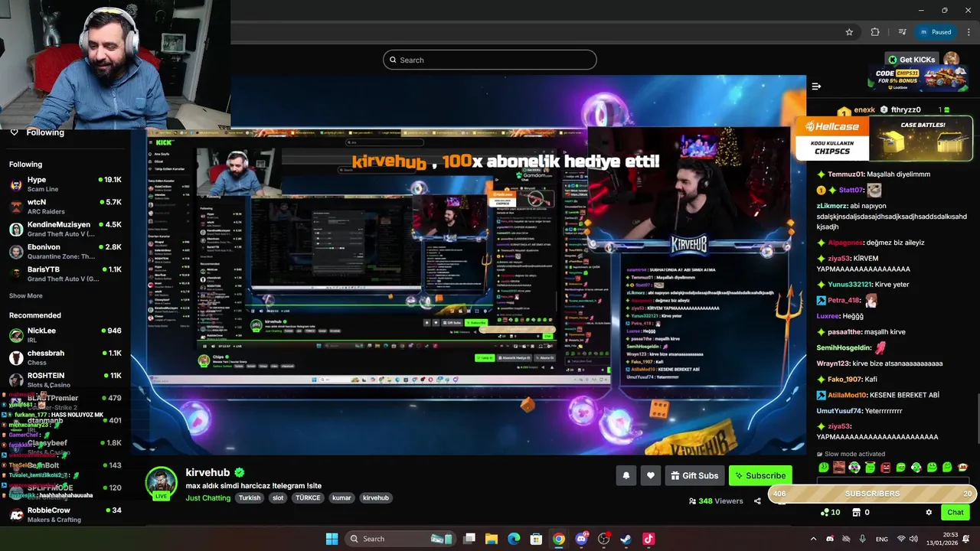
Task: Click the Turkish tag
Action: [x=250, y=497]
